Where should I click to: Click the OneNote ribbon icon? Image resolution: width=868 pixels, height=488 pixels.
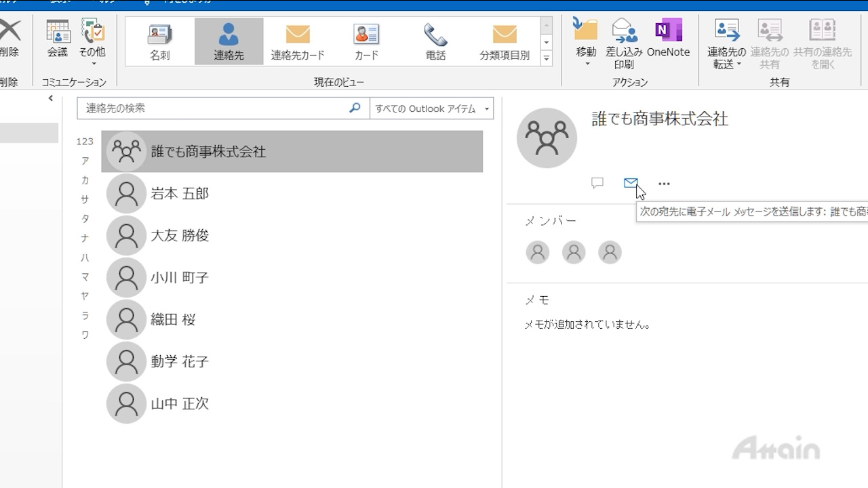[668, 39]
